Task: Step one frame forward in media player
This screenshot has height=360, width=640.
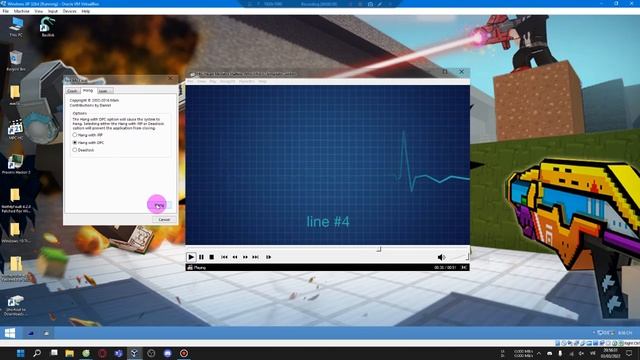Action: (268, 257)
